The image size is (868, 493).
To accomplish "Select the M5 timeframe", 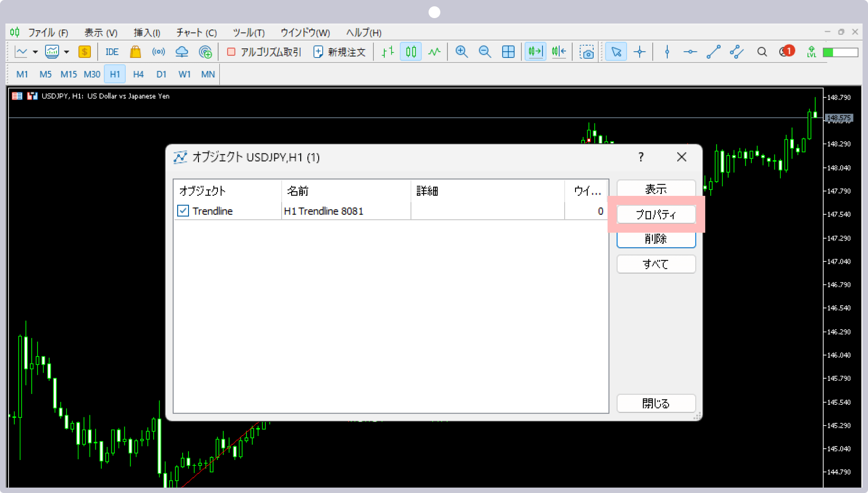I will point(45,74).
